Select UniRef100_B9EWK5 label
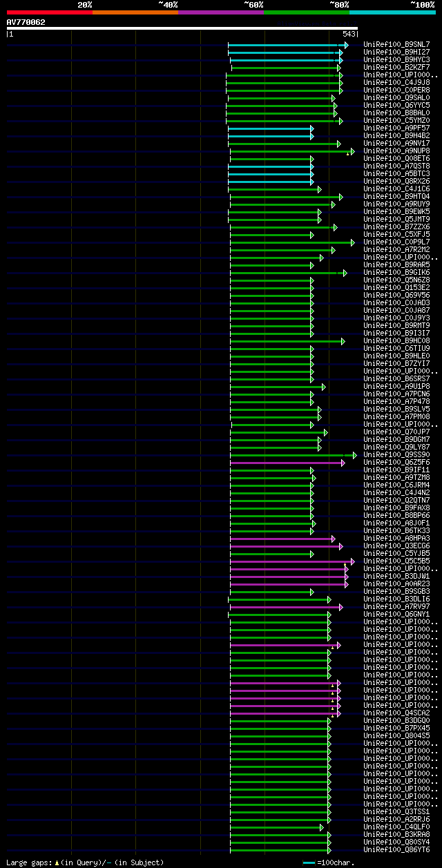442x868 pixels. pos(396,212)
